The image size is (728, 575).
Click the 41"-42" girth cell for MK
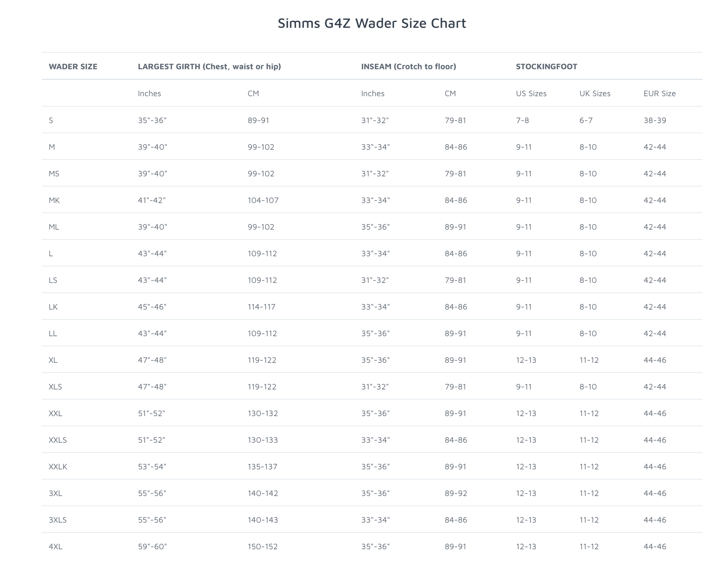(152, 200)
